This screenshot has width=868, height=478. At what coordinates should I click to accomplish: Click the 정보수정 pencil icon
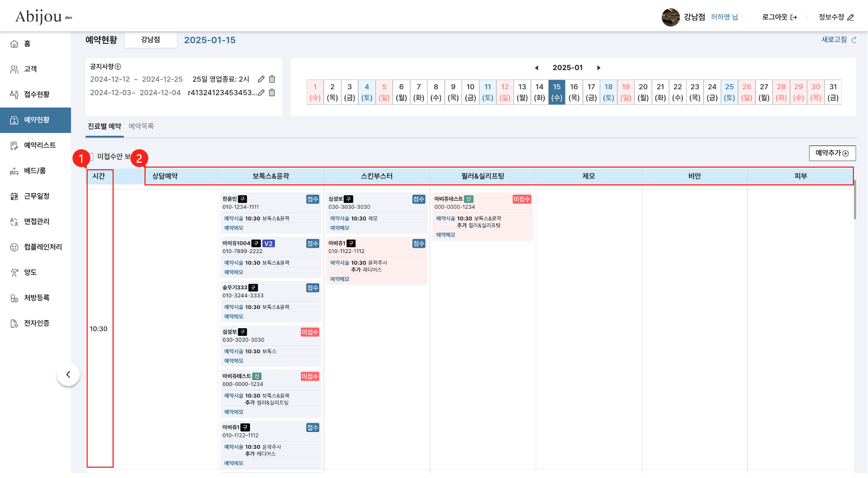pyautogui.click(x=851, y=17)
